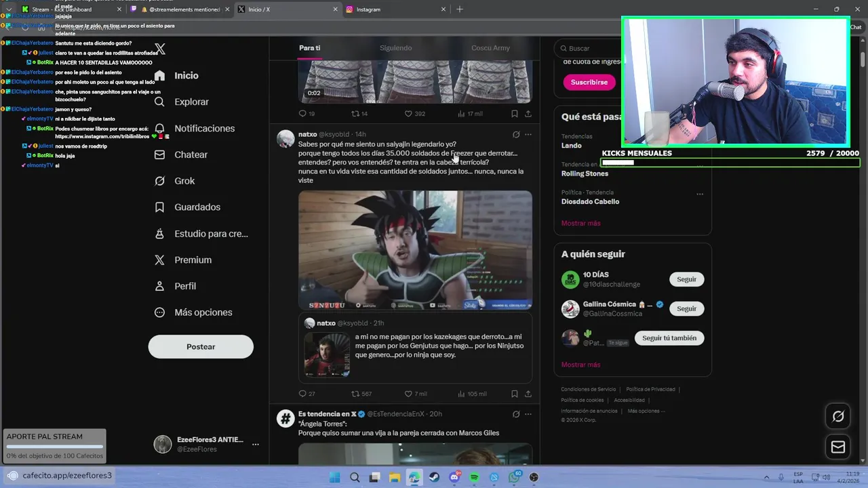
Task: Open options for Diosdado Cabello trend
Action: coord(700,194)
